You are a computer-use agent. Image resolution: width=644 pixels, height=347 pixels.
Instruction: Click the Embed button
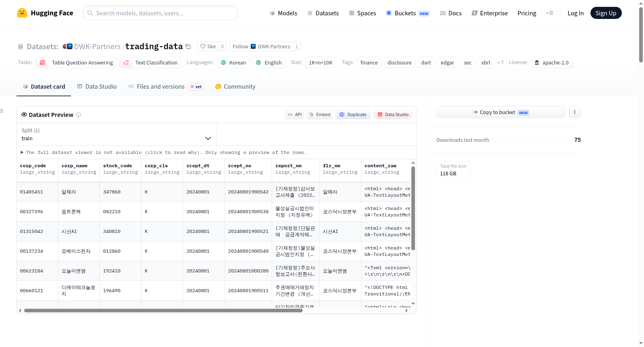[320, 114]
